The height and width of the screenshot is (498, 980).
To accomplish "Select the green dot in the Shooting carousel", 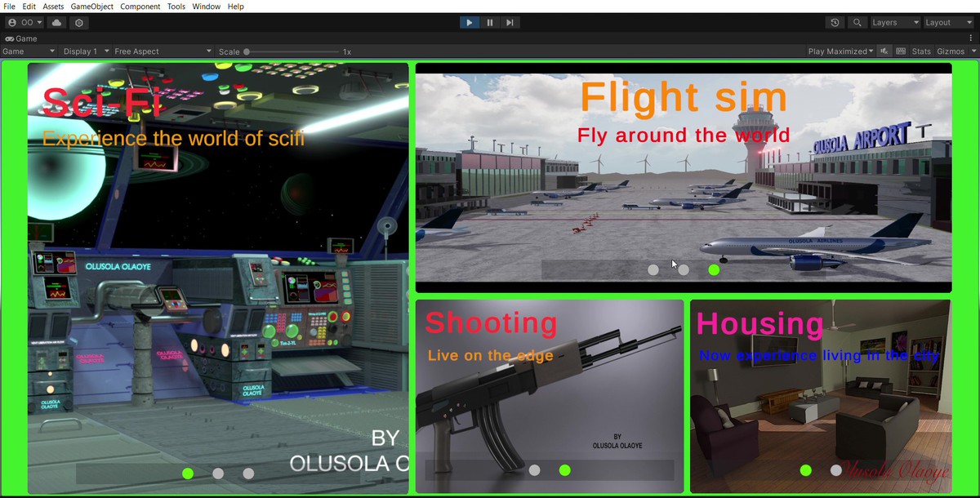I will pyautogui.click(x=564, y=470).
